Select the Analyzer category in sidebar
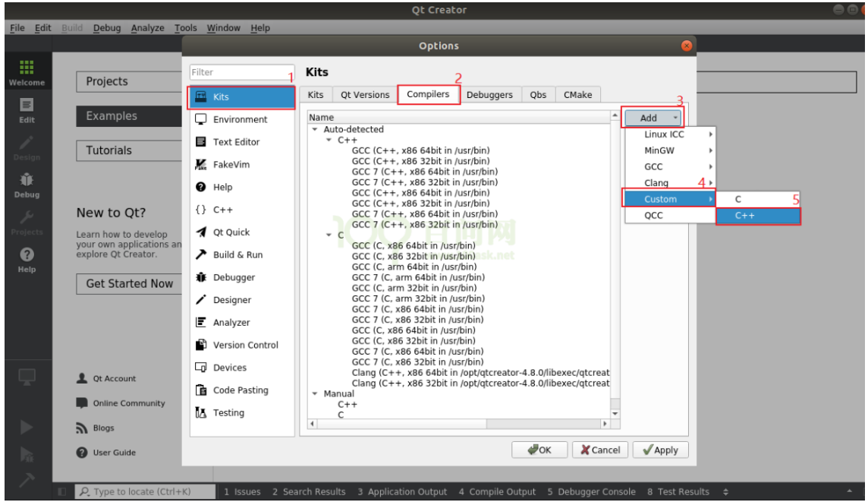This screenshot has height=502, width=868. pyautogui.click(x=231, y=323)
